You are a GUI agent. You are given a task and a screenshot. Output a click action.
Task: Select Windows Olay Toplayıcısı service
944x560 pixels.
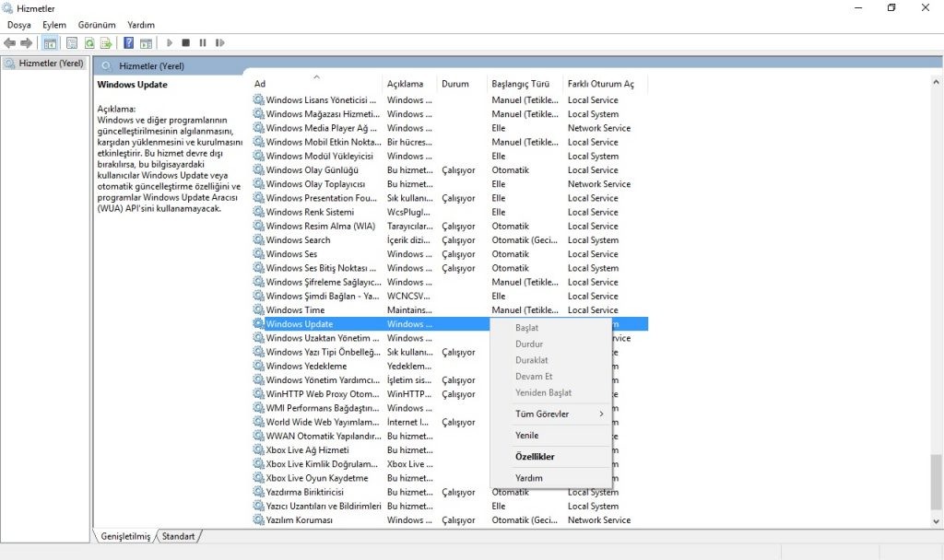click(450, 184)
